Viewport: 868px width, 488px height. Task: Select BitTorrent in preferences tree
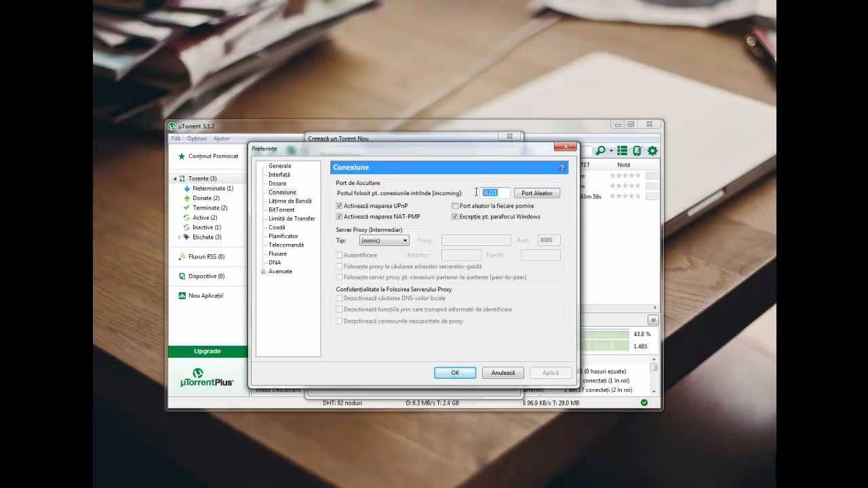(x=281, y=210)
